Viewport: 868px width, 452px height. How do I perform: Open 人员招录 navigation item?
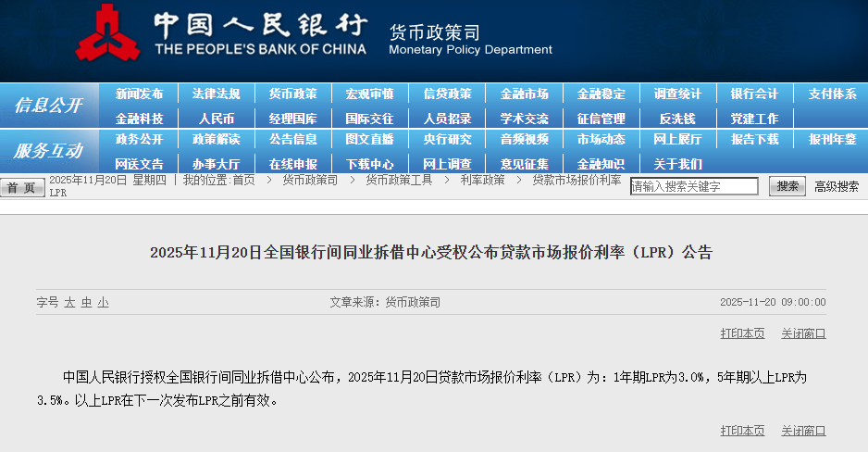[447, 119]
